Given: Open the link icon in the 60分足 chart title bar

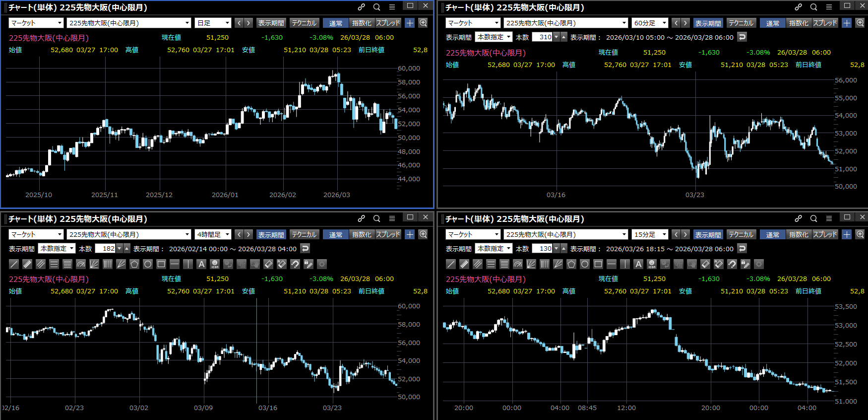Looking at the screenshot, I should coord(798,7).
